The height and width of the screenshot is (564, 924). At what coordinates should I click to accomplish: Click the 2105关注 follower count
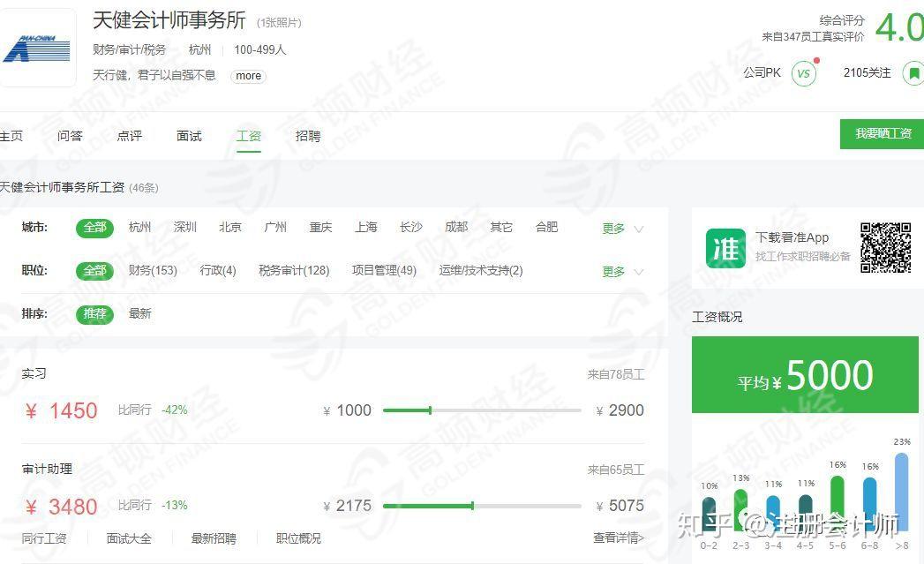pos(867,73)
